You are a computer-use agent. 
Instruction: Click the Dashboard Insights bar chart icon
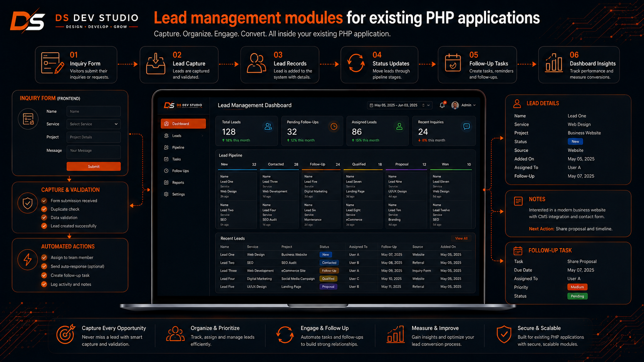(554, 63)
